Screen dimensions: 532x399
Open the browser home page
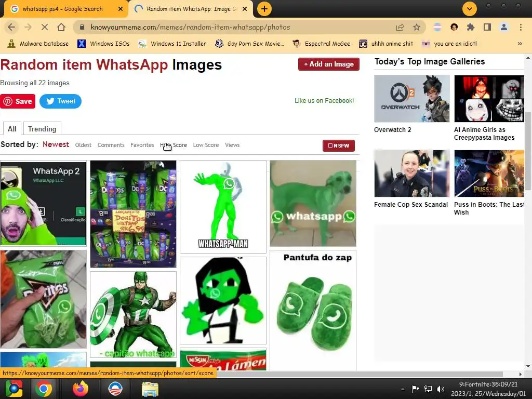pos(61,27)
